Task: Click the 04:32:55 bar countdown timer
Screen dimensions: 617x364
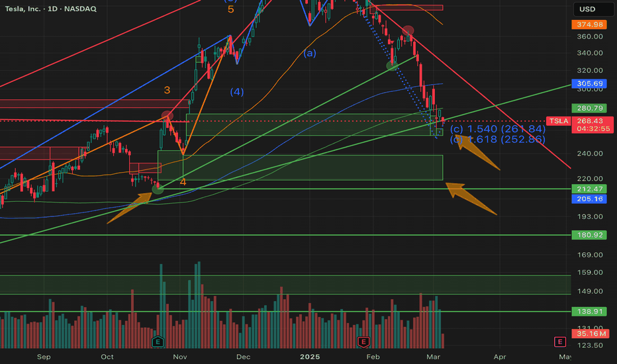Action: pos(593,129)
